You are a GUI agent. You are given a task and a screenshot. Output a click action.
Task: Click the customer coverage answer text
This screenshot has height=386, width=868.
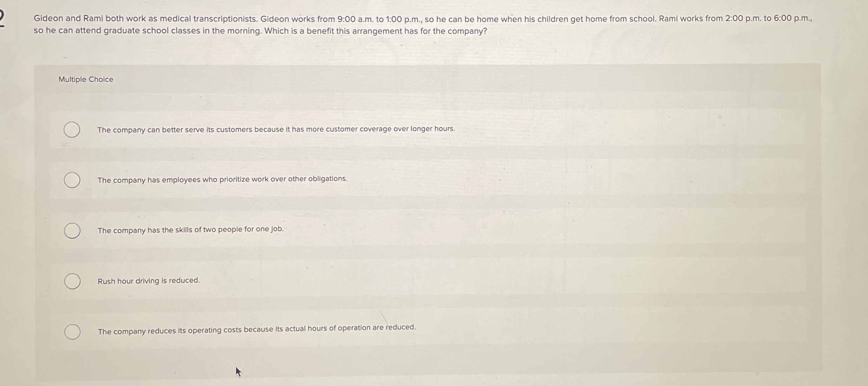pos(276,129)
